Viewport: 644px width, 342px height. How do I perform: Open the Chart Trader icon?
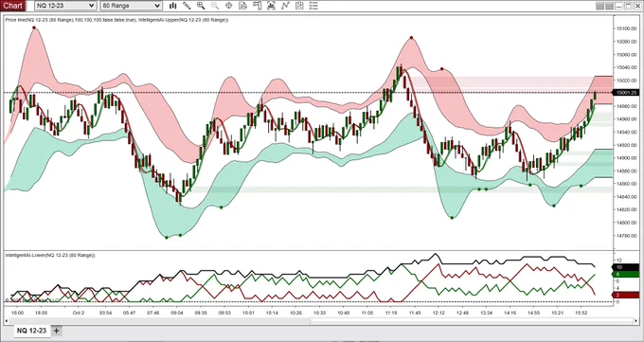[x=257, y=6]
